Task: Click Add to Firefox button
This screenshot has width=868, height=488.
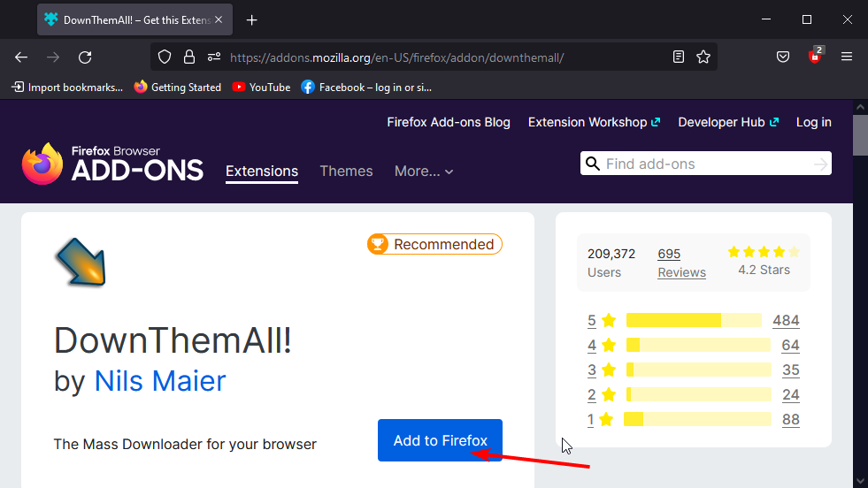Action: (440, 440)
